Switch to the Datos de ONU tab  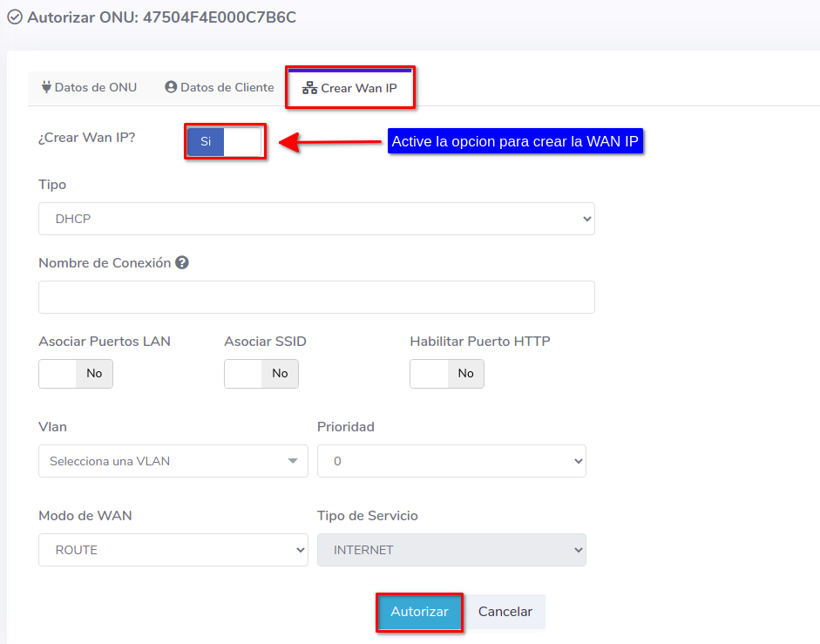coord(89,87)
